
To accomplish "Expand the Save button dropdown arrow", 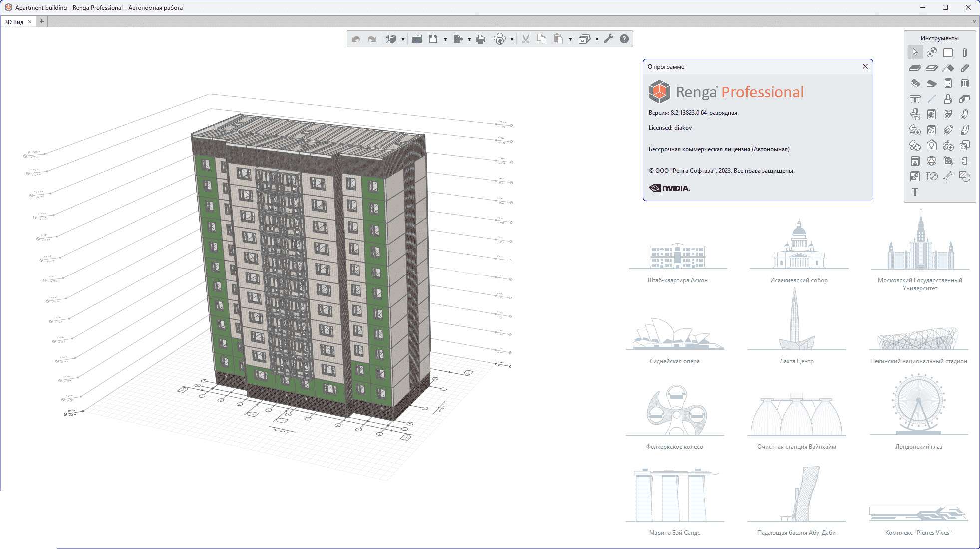I will click(x=445, y=39).
